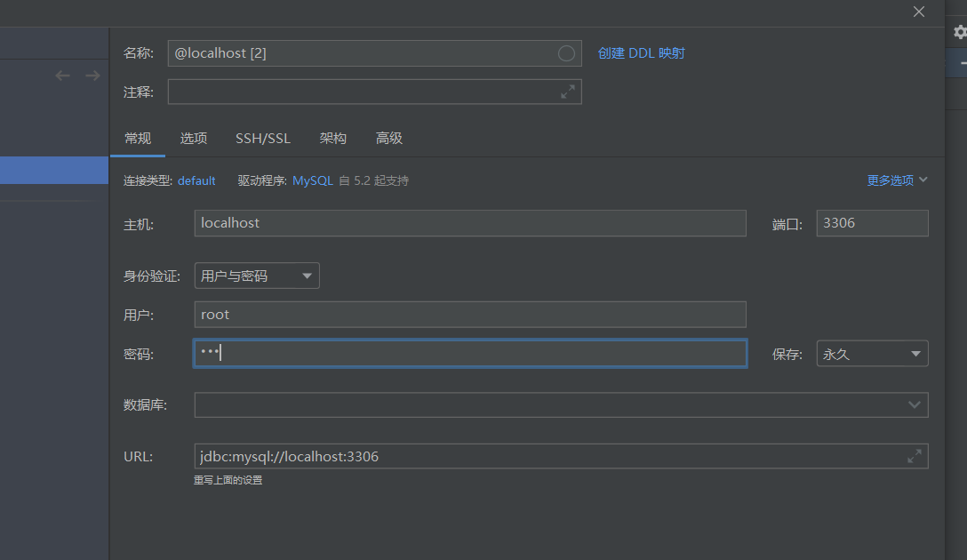Open the settings gear icon at top right
Viewport: 967px width, 560px height.
point(960,30)
